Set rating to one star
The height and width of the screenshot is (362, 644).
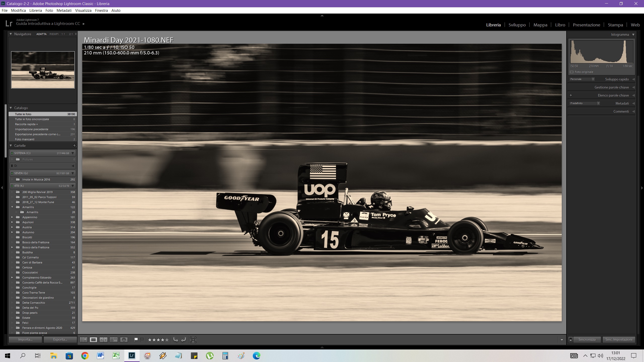tap(150, 340)
